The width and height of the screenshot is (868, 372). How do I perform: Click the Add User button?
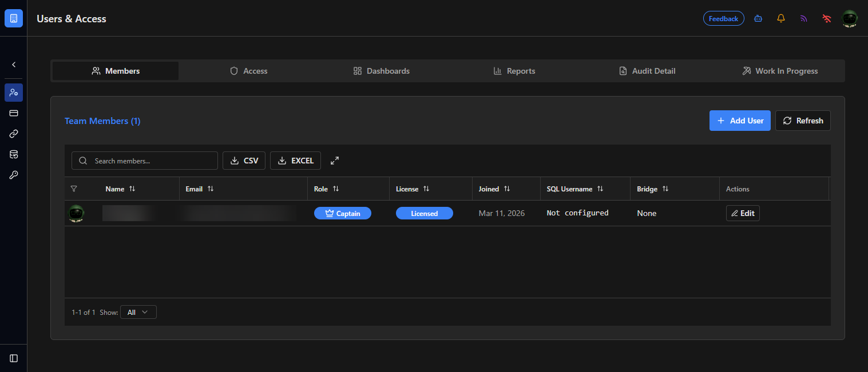tap(740, 121)
